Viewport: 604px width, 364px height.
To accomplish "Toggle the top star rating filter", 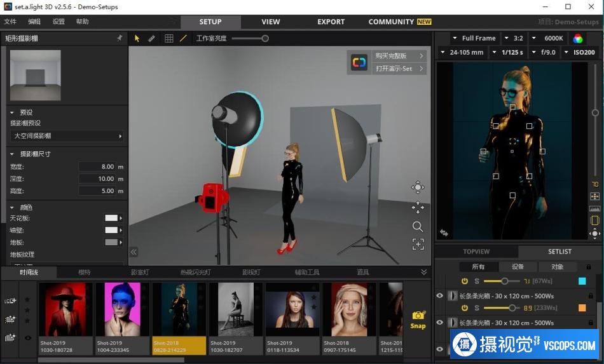I will 27,299.
